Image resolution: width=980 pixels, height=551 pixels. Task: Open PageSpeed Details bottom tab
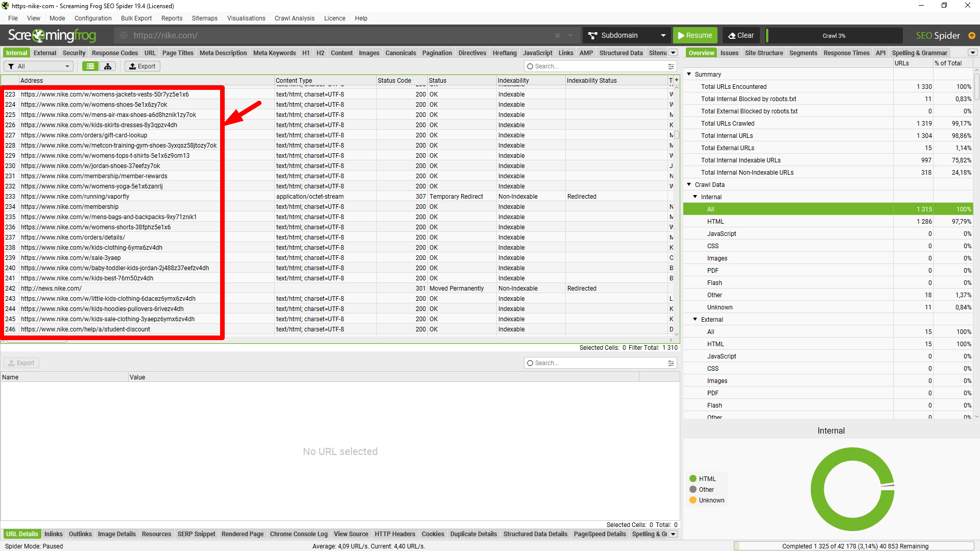coord(600,534)
